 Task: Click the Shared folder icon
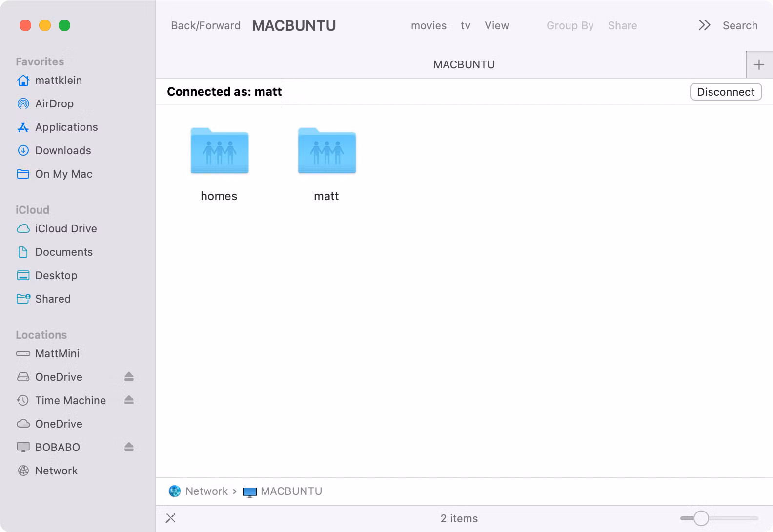[23, 299]
